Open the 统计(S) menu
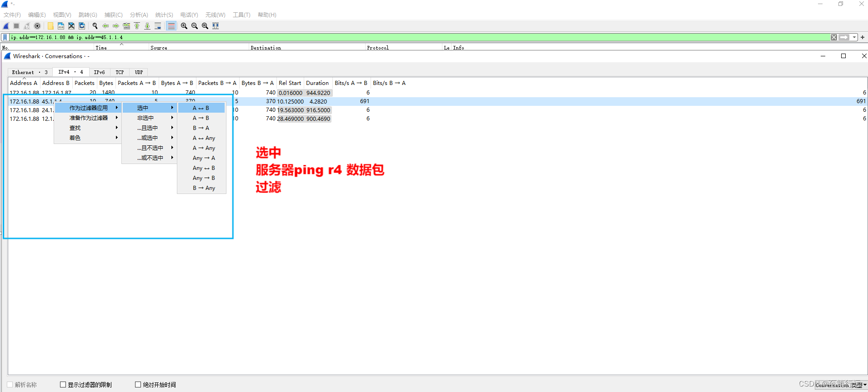Viewport: 868px width, 392px height. (164, 15)
